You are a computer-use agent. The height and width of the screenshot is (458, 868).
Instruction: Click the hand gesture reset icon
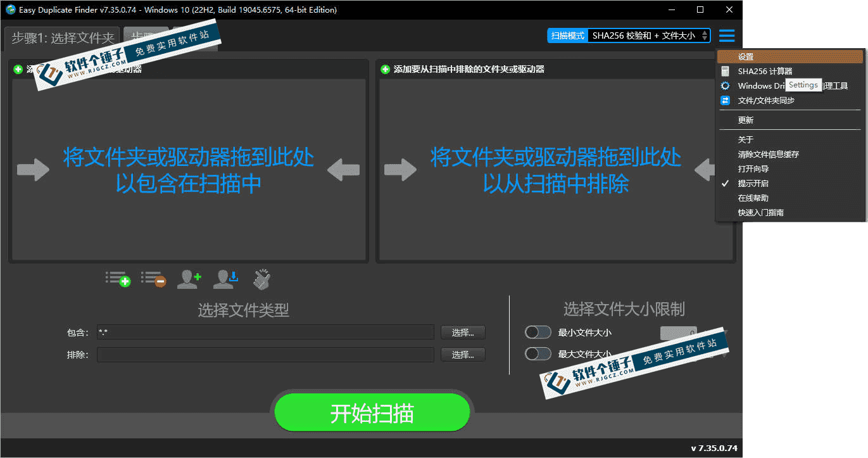pos(261,279)
